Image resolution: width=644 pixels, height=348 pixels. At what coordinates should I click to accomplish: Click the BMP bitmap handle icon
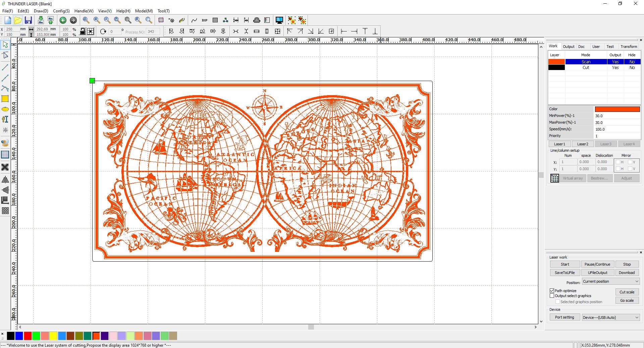click(x=205, y=20)
